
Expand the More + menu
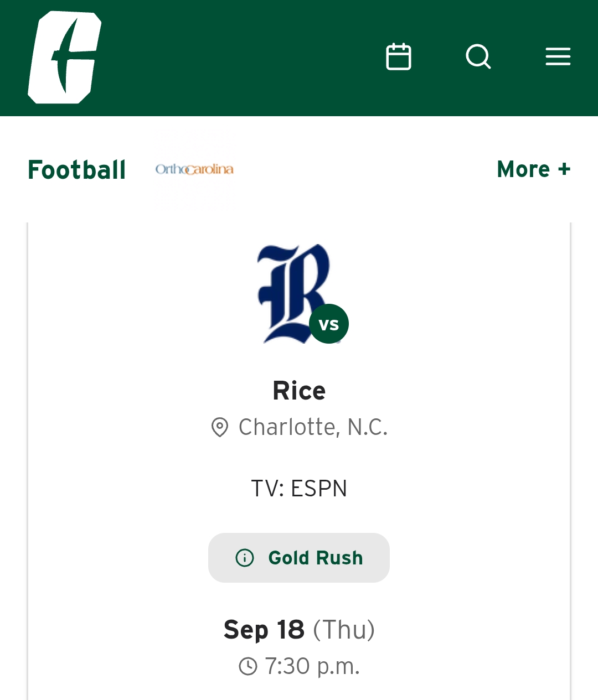coord(533,169)
